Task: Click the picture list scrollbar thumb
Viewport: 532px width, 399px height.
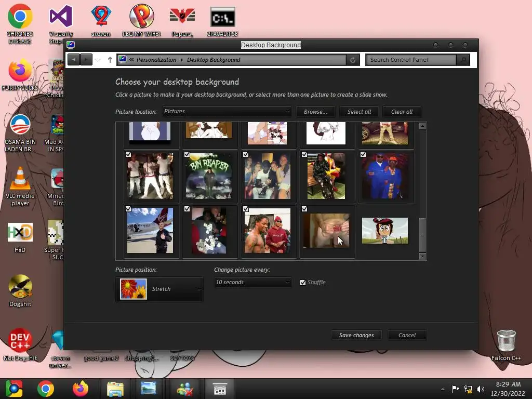Action: [422, 235]
